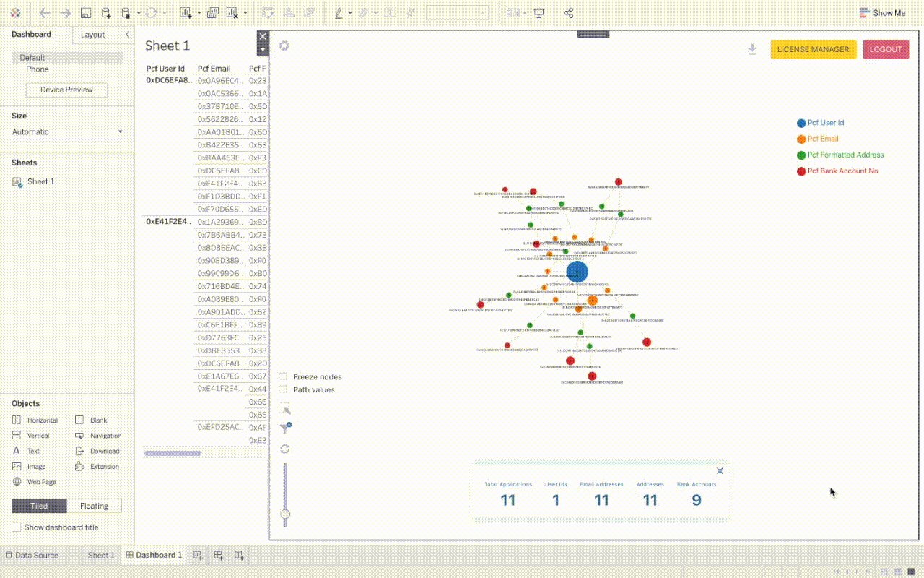Click the download icon beside License Manager
Screen dimensions: 924x578
pyautogui.click(x=752, y=49)
